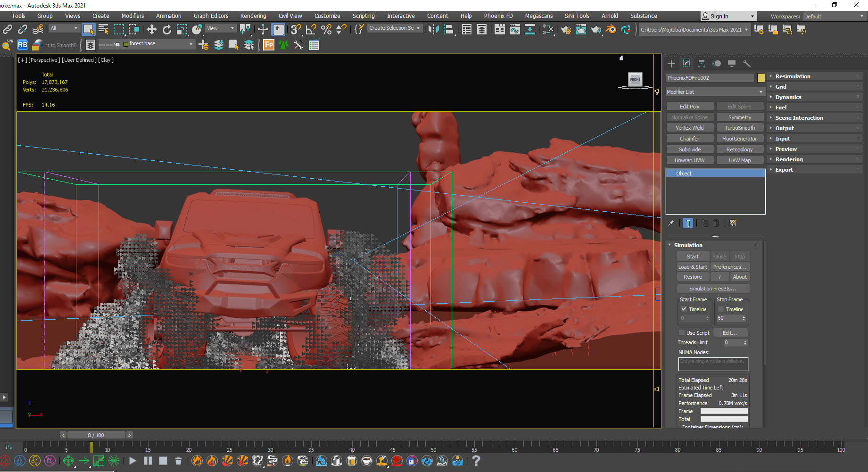Screen dimensions: 868x472
Task: Click the Restore button
Action: (693, 277)
